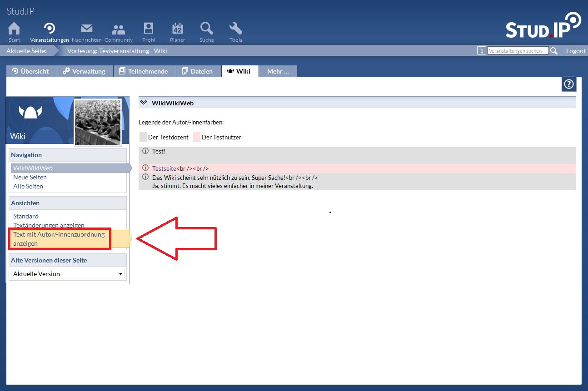
Task: Click the lecture hall course thumbnail
Action: tap(98, 122)
